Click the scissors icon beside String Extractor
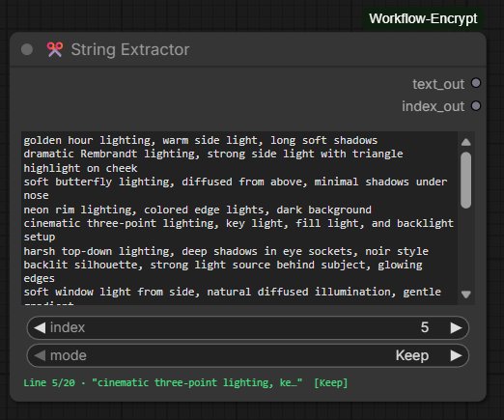 pyautogui.click(x=55, y=49)
